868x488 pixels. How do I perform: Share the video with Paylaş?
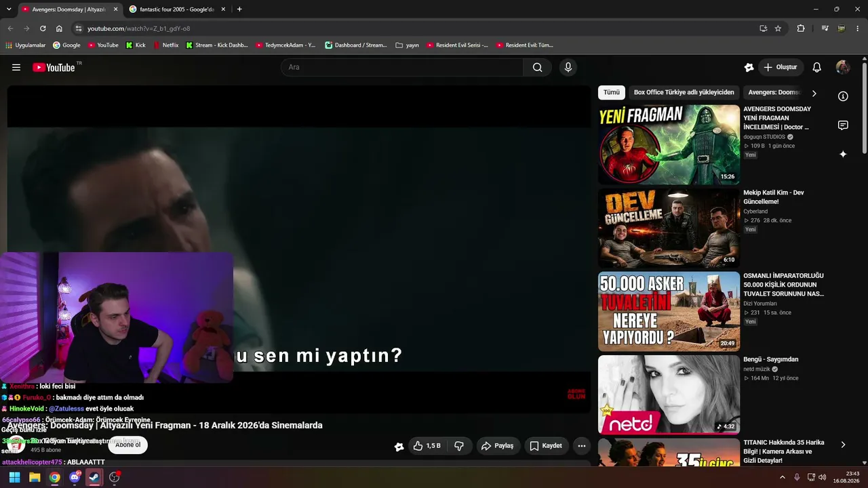(x=498, y=446)
